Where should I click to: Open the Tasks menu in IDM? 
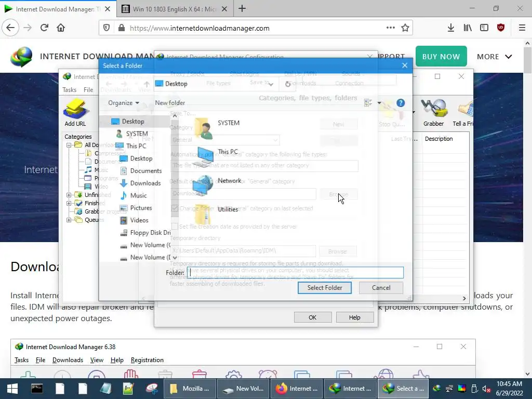point(69,89)
